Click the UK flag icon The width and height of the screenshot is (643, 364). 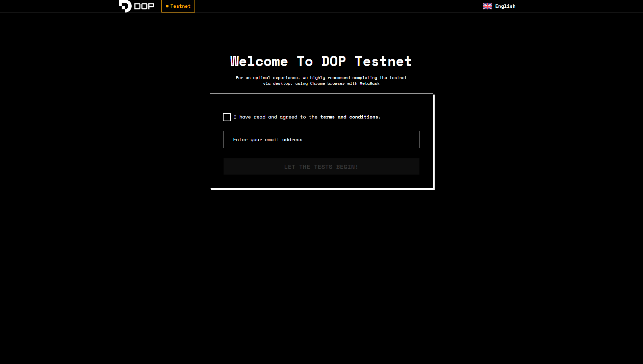point(487,6)
